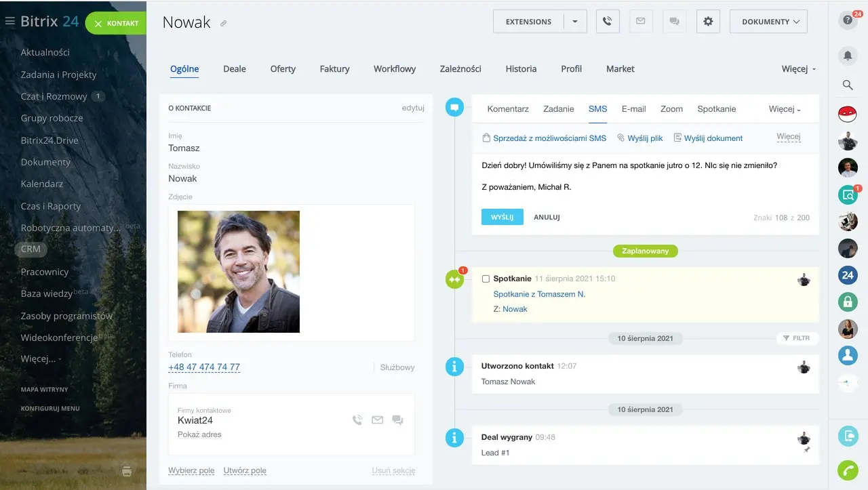
Task: Click the Filtr button in timeline
Action: click(x=797, y=338)
